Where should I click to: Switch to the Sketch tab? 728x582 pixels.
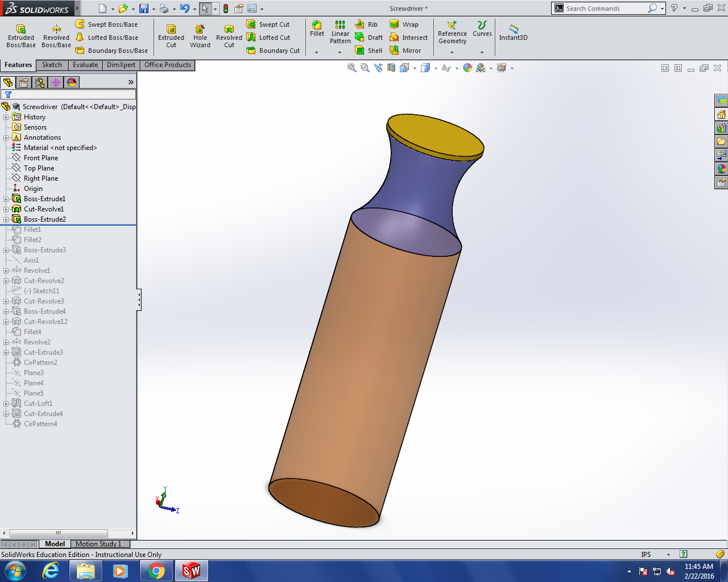(52, 65)
